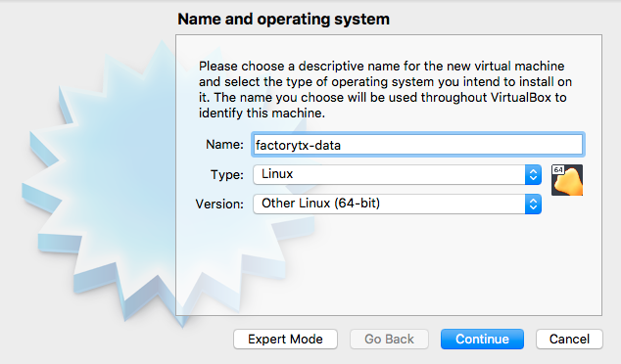This screenshot has width=621, height=364.
Task: Switch to Expert Mode
Action: pyautogui.click(x=285, y=340)
